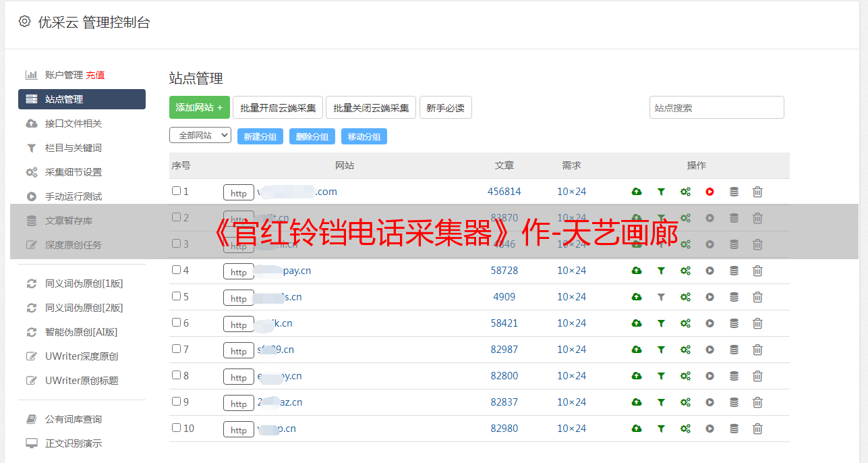Tick the checkbox for site 8

(176, 375)
